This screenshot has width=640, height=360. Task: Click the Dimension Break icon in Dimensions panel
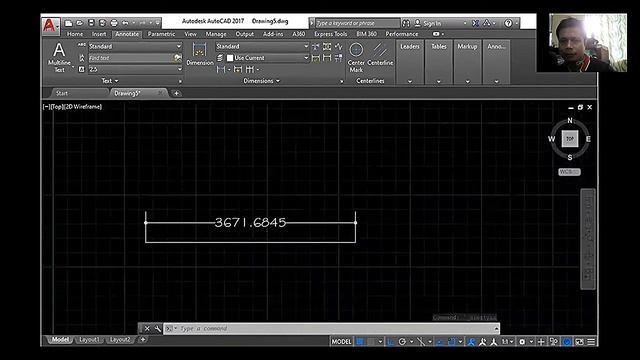316,47
